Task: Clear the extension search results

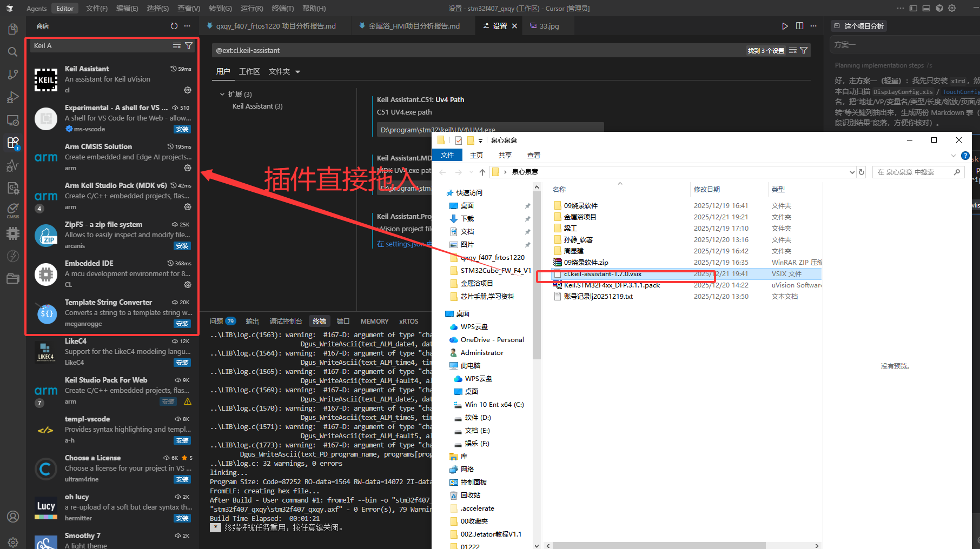Action: click(177, 46)
